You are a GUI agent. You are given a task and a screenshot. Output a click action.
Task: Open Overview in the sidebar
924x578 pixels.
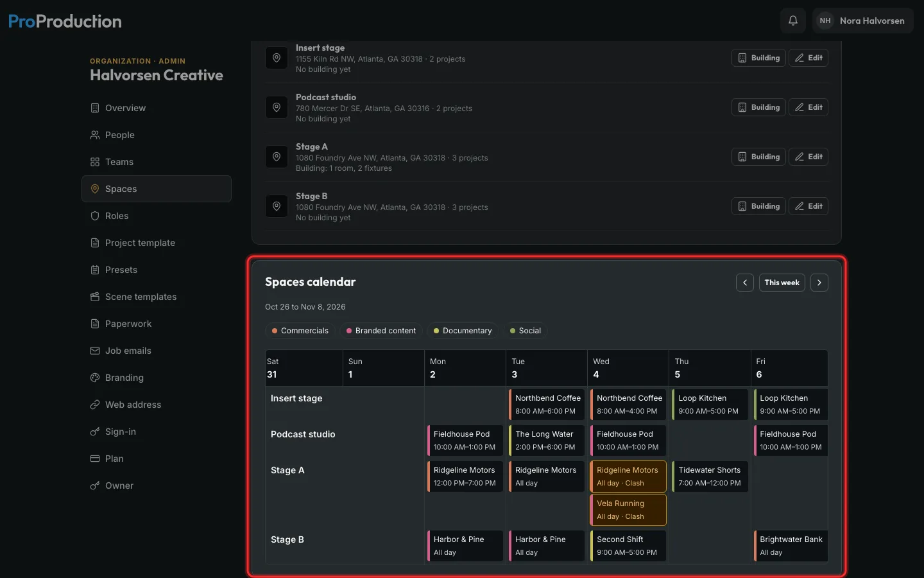point(157,108)
